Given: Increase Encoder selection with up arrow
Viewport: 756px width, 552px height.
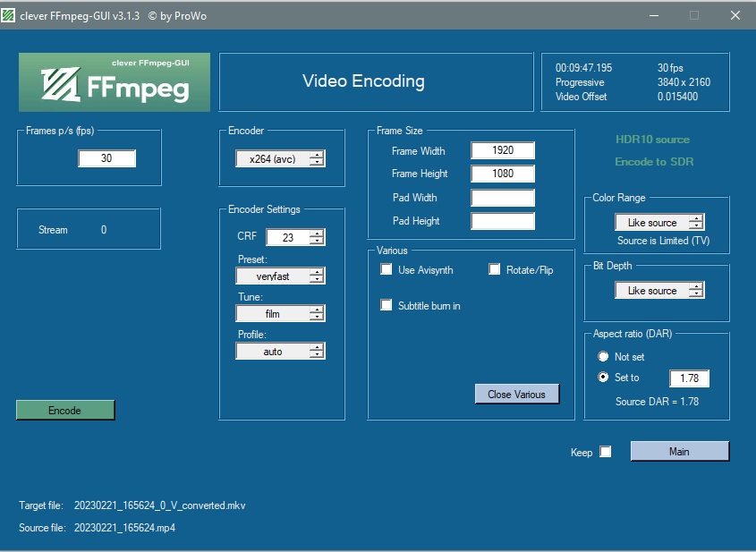Looking at the screenshot, I should pos(317,155).
